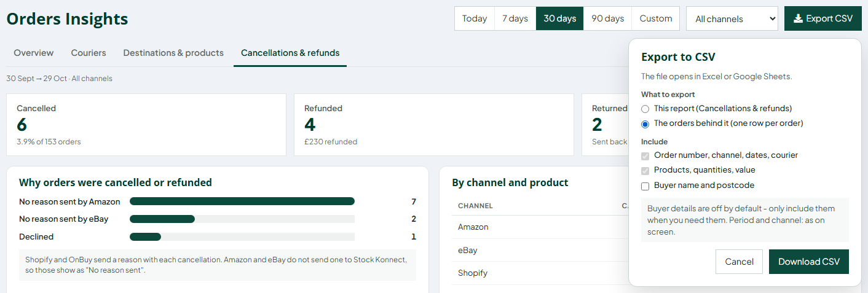
Task: Click 'Why orders were cancelled or refunded' heading
Action: click(x=116, y=182)
